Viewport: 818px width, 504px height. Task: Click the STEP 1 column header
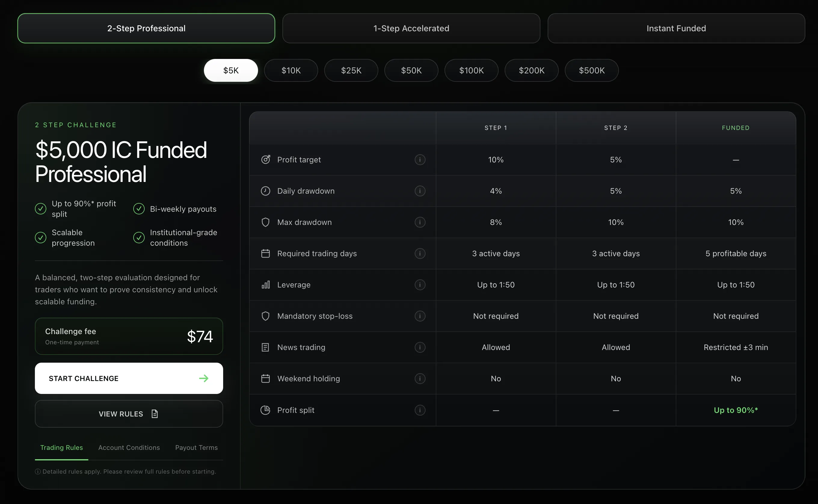point(496,128)
